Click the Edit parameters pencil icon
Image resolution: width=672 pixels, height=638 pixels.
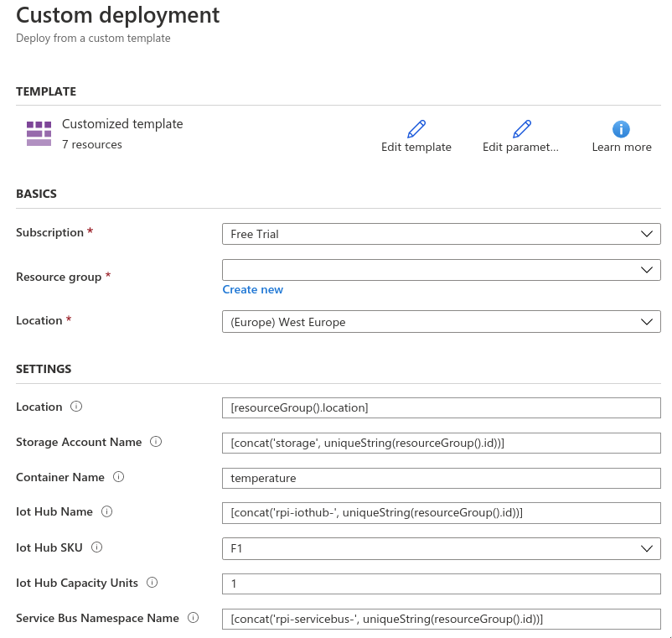point(522,129)
